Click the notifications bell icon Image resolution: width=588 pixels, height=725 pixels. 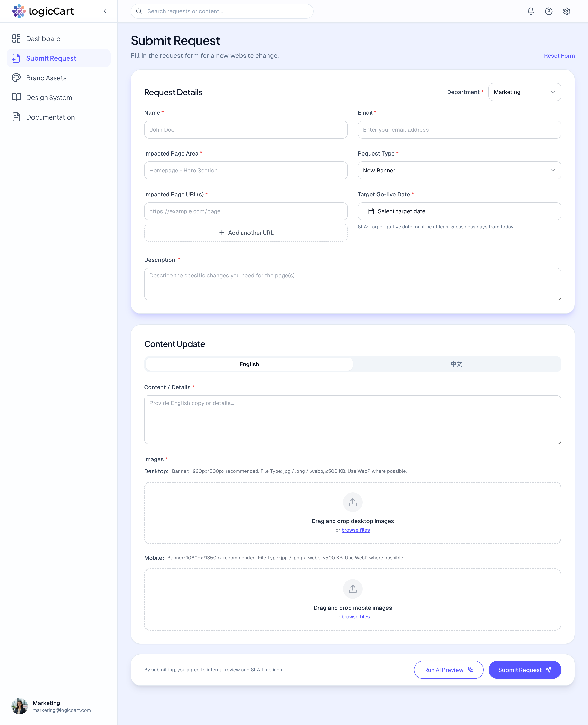[x=530, y=11]
